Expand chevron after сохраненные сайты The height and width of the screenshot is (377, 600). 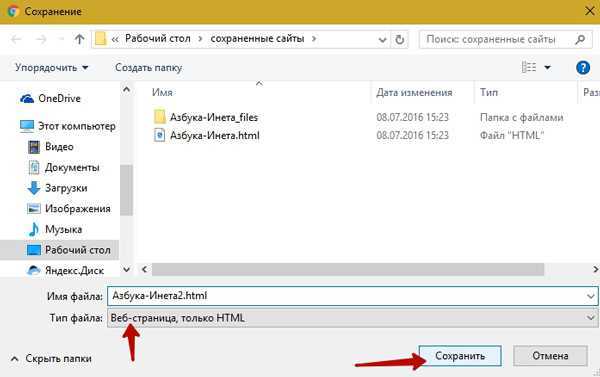[314, 39]
